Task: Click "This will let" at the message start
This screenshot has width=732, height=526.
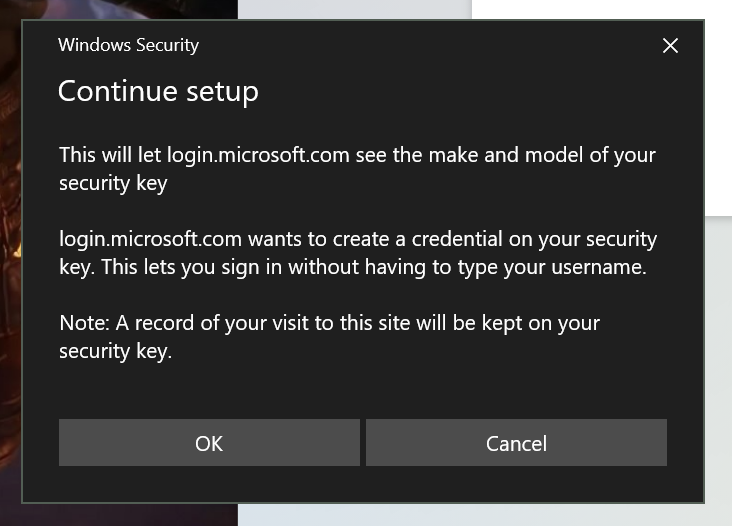Action: [x=110, y=155]
